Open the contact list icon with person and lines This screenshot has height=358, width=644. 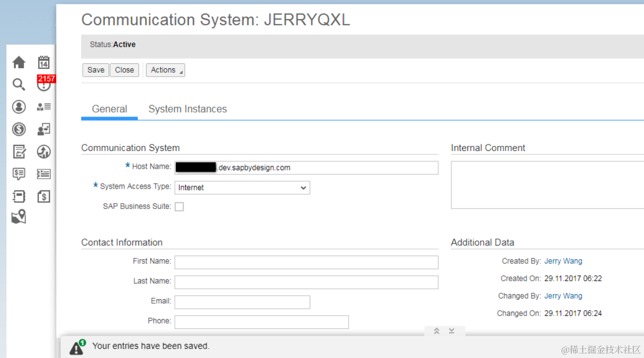44,107
